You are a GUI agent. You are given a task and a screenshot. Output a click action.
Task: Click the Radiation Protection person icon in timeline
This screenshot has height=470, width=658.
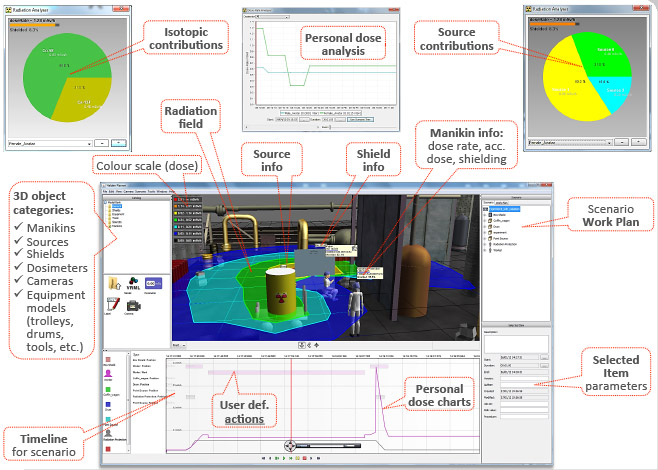pos(108,434)
